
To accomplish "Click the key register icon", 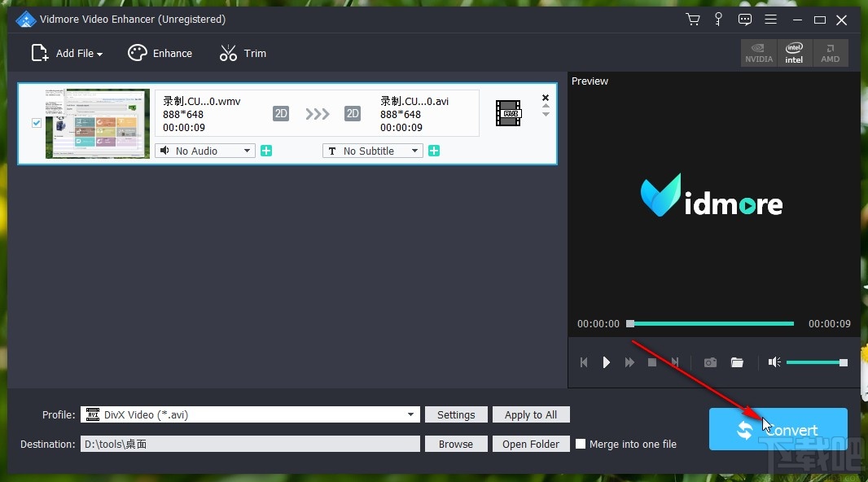I will [x=718, y=20].
